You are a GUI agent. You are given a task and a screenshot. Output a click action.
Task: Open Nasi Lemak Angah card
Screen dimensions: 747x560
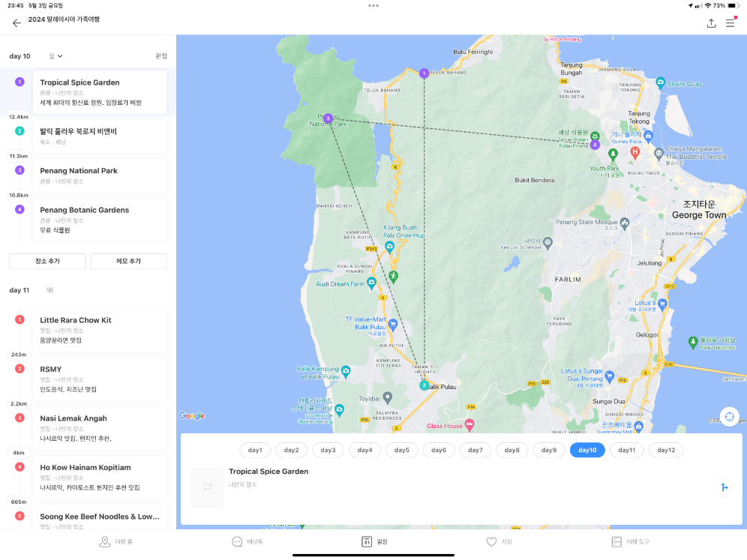(100, 427)
